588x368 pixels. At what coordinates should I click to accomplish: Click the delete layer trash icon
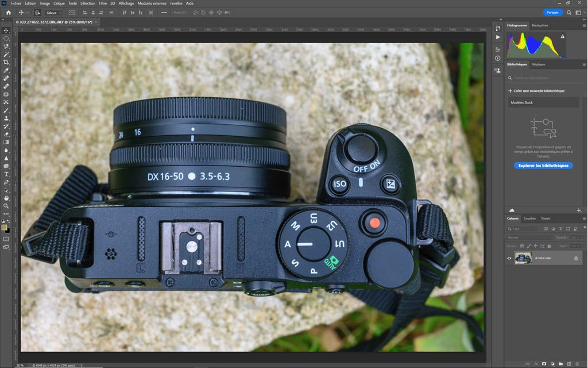point(577,364)
